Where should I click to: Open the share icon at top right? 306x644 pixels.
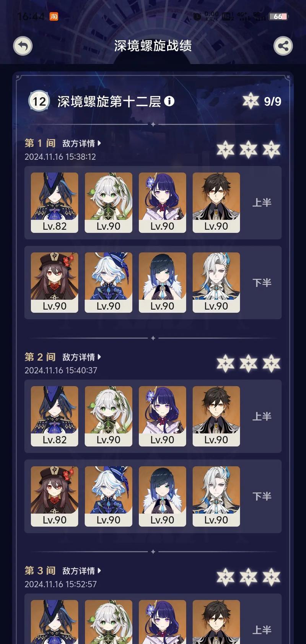283,46
